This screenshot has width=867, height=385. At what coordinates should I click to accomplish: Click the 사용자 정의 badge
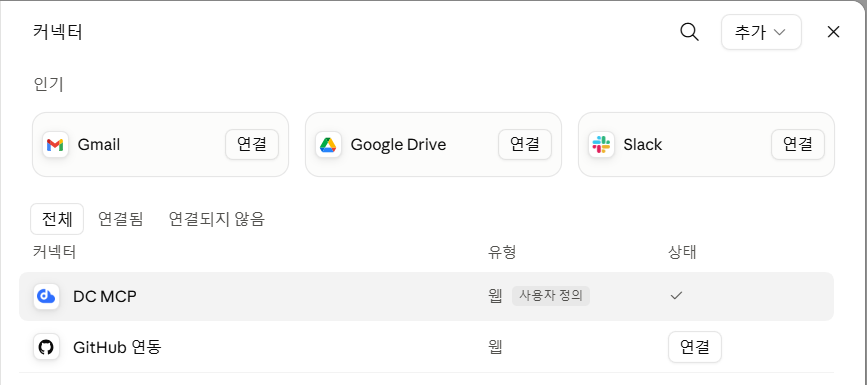[551, 296]
